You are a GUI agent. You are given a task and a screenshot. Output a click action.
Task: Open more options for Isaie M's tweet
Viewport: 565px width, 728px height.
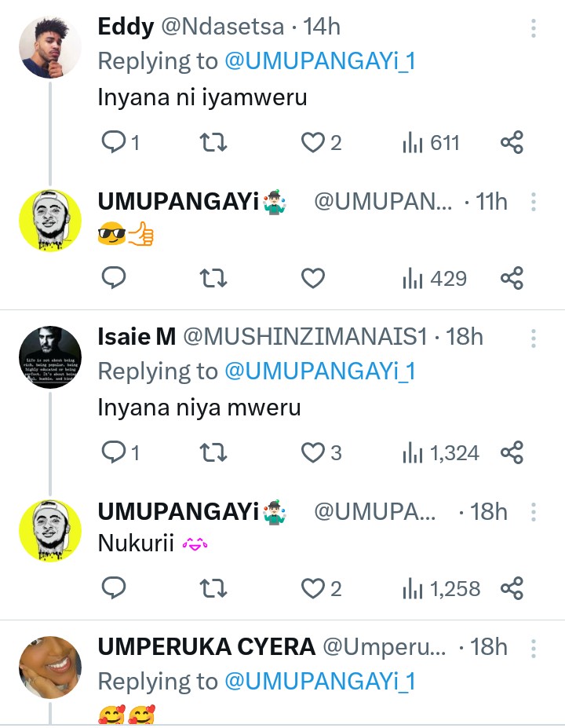(533, 338)
